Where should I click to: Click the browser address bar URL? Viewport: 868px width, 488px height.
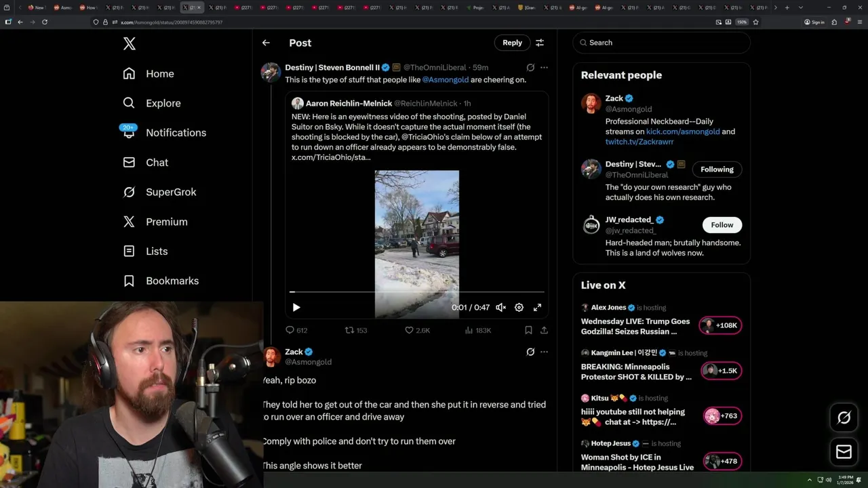click(x=172, y=22)
